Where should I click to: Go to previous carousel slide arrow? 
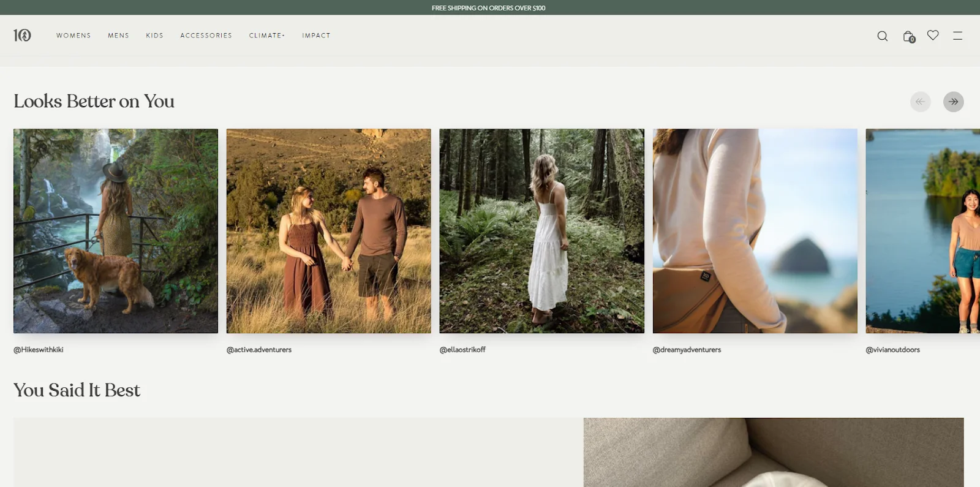click(921, 102)
